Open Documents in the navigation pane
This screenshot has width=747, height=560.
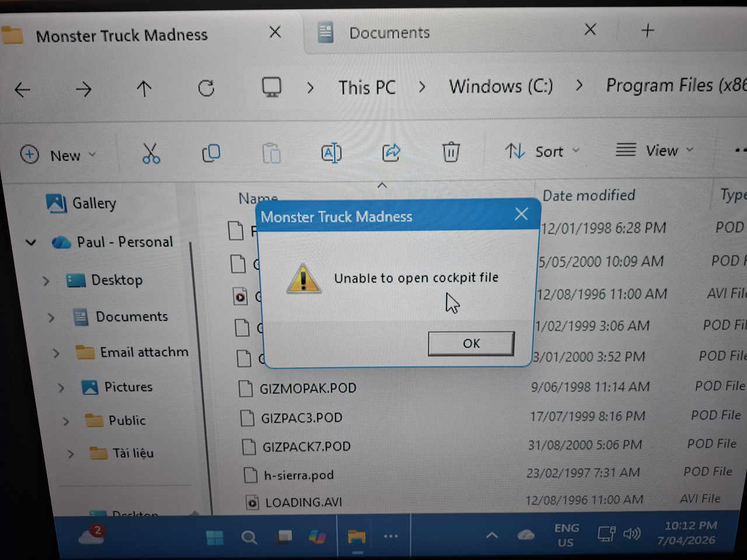[x=120, y=317]
